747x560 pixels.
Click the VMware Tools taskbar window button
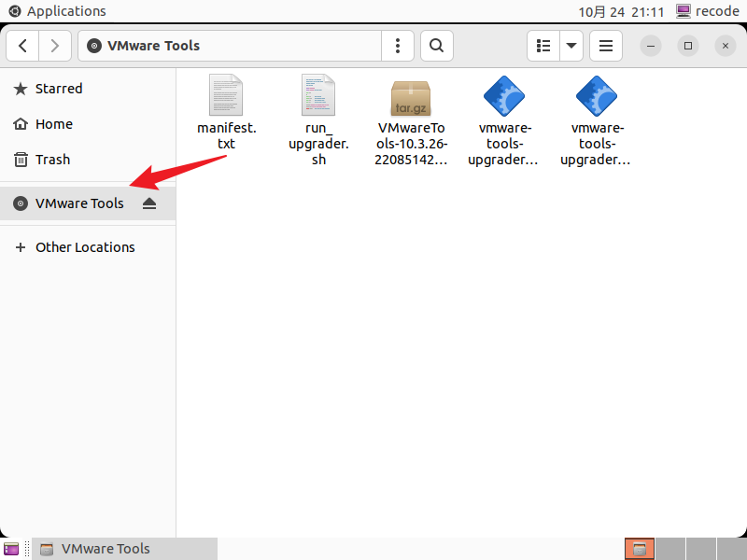124,549
